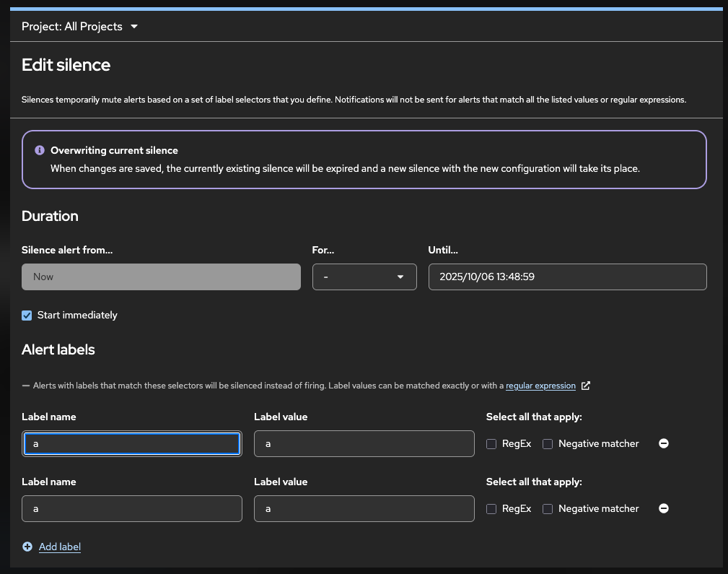The width and height of the screenshot is (728, 574).
Task: Check RegEx in the second label row
Action: pyautogui.click(x=491, y=509)
